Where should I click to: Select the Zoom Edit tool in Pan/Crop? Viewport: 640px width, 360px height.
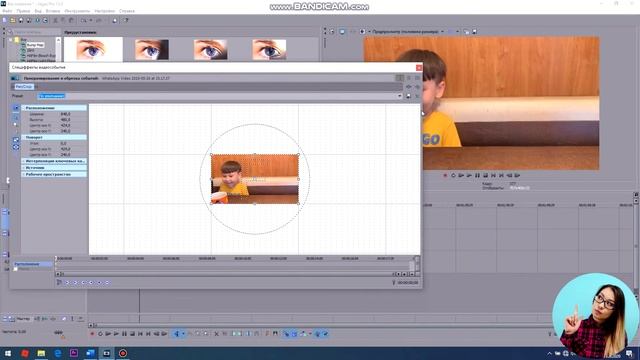pyautogui.click(x=16, y=125)
